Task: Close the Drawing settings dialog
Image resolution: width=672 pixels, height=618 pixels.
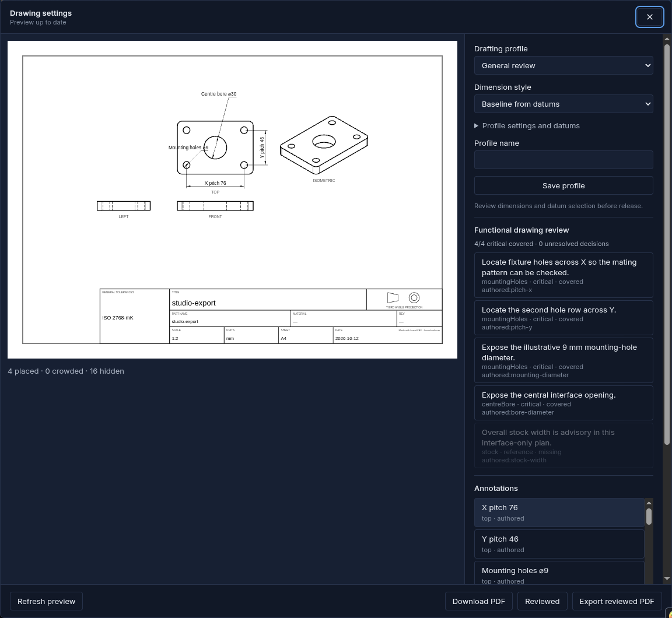Action: click(649, 17)
